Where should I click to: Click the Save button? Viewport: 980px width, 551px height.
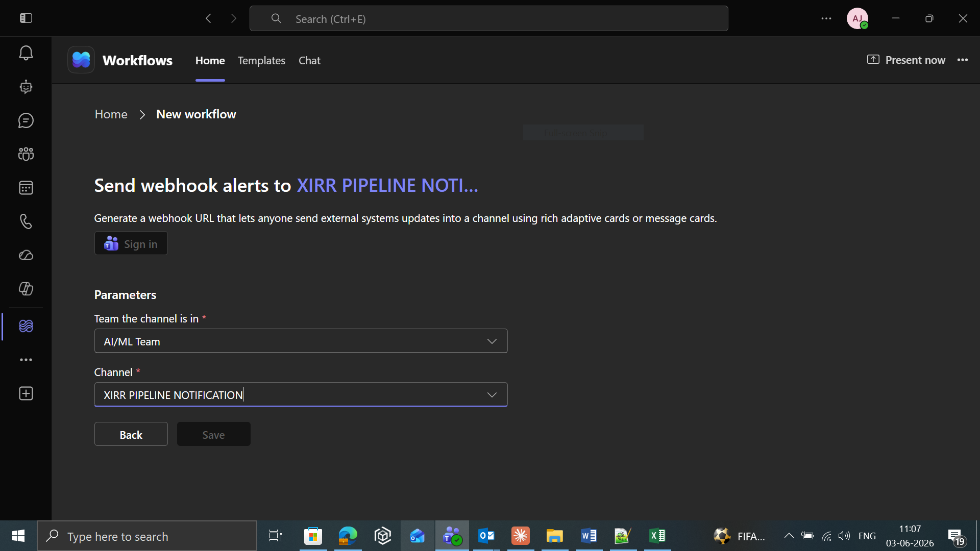click(x=214, y=434)
